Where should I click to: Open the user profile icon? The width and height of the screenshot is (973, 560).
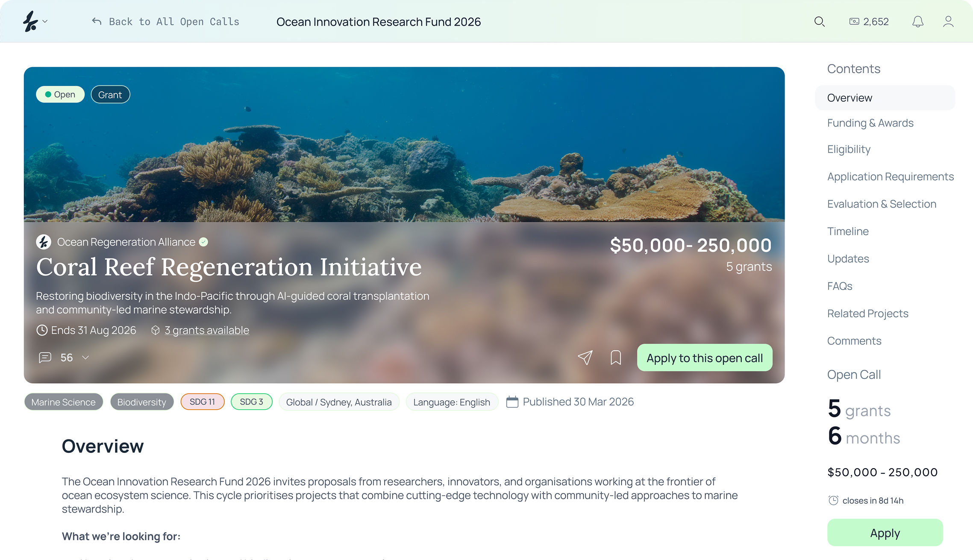click(948, 21)
